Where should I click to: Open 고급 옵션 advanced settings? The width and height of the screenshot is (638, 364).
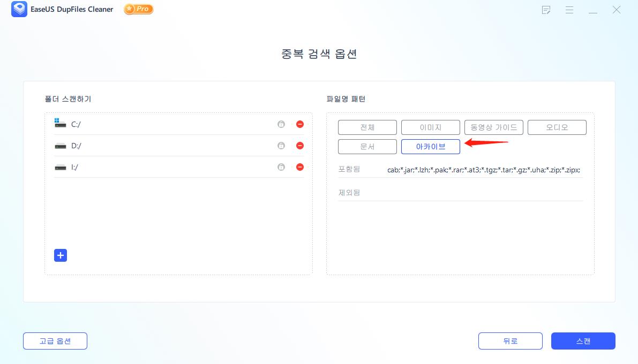click(55, 341)
